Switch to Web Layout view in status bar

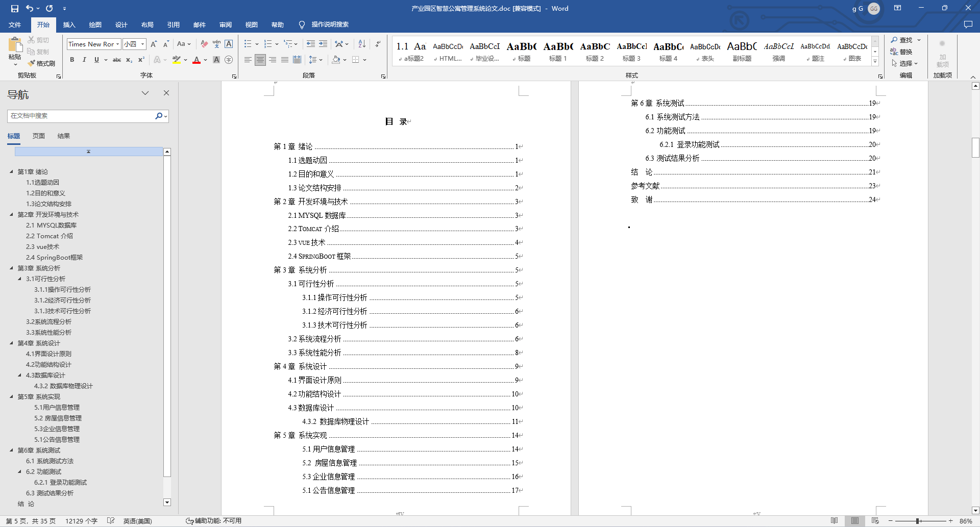[875, 521]
